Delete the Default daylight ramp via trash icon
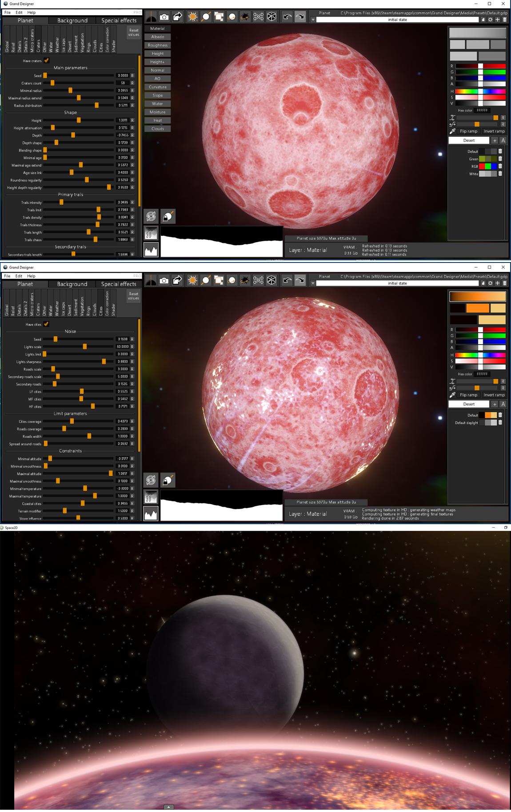The image size is (511, 812). 500,422
